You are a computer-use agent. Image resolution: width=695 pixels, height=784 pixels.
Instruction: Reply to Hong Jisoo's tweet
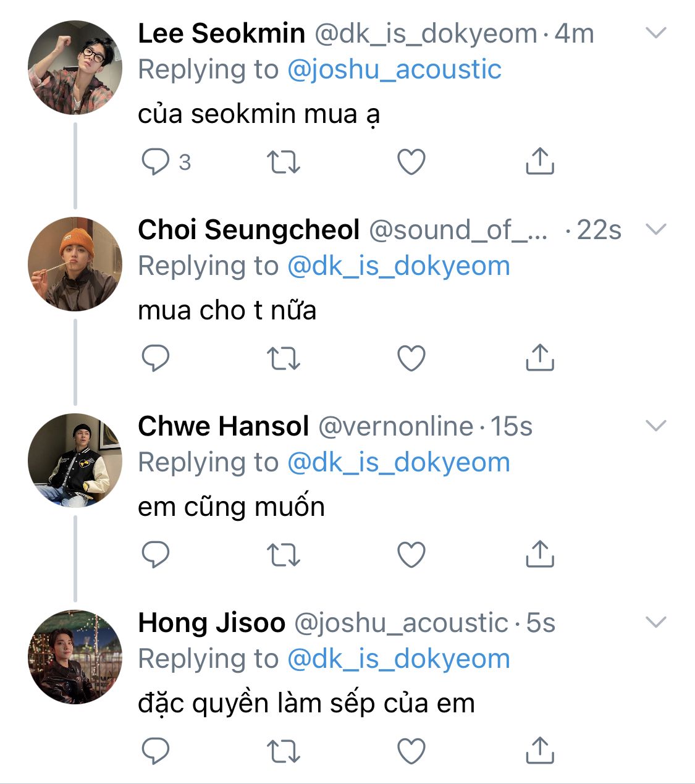coord(155,751)
